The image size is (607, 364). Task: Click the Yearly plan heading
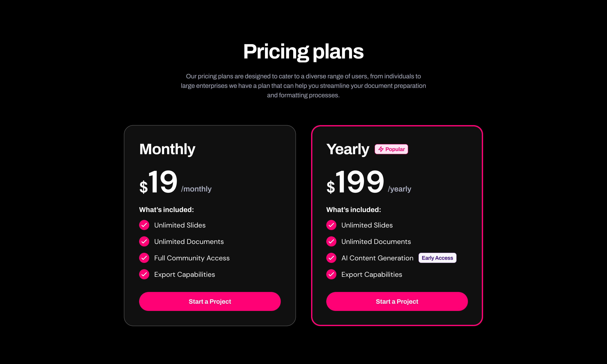(348, 149)
